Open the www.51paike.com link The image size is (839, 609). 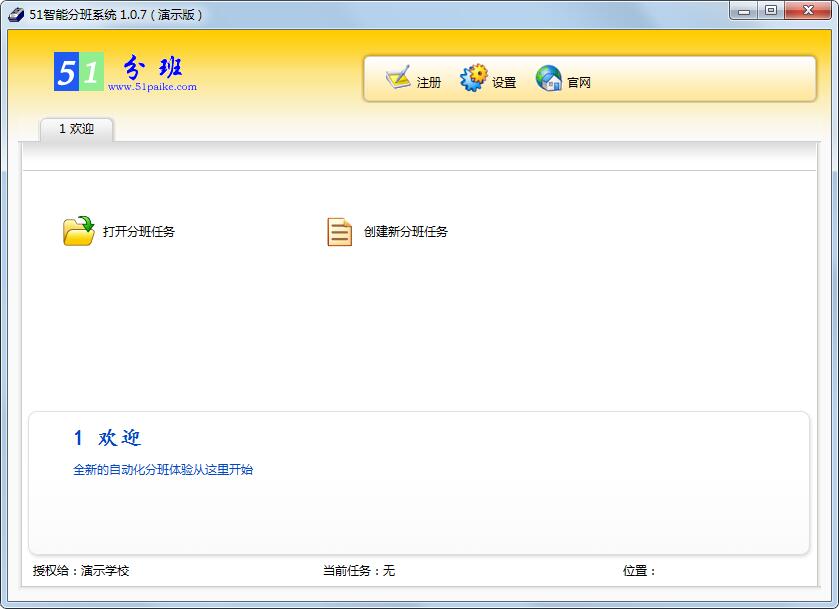click(152, 87)
